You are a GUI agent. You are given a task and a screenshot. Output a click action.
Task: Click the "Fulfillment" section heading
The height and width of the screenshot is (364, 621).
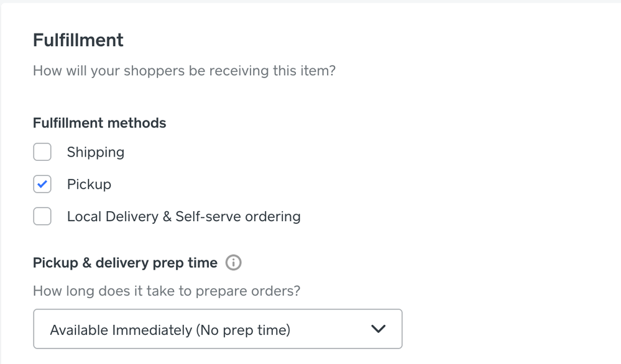pyautogui.click(x=78, y=40)
